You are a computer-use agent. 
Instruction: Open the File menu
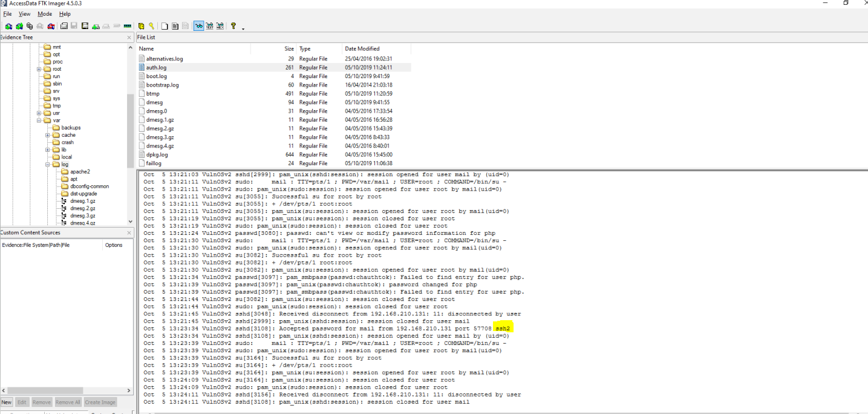[x=7, y=14]
